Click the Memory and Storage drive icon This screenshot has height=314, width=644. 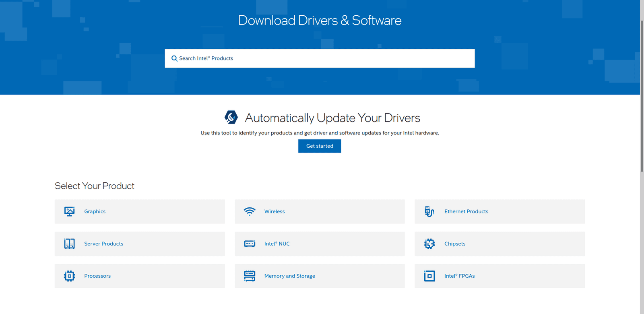tap(250, 276)
